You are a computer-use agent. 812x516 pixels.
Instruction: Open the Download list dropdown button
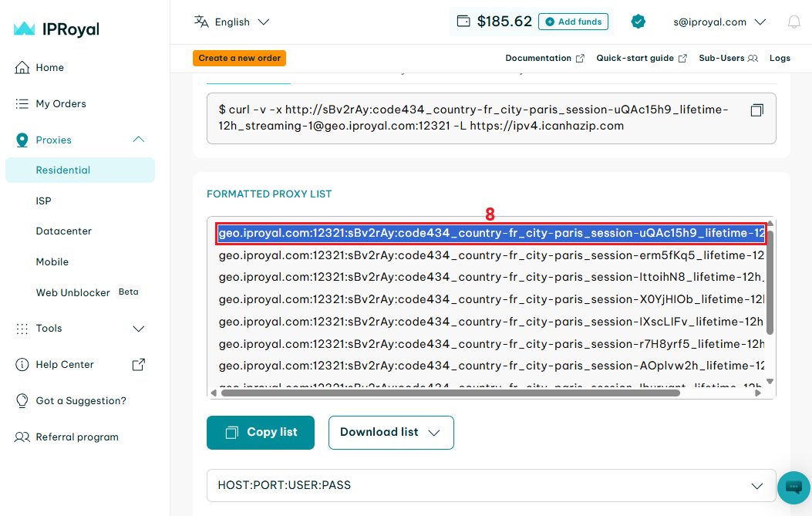tap(391, 433)
